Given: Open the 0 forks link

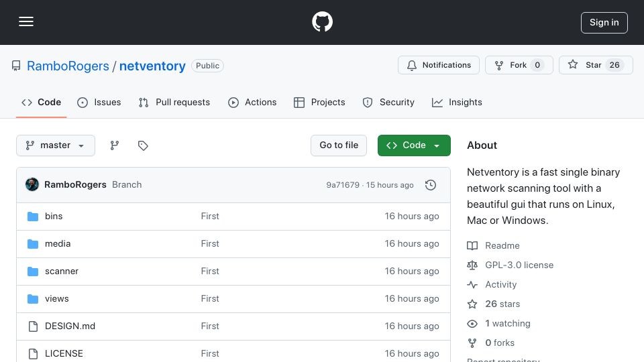Looking at the screenshot, I should click(x=500, y=343).
